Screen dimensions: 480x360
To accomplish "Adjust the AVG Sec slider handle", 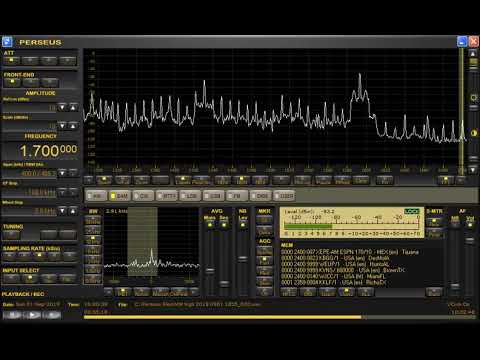I will [224, 284].
